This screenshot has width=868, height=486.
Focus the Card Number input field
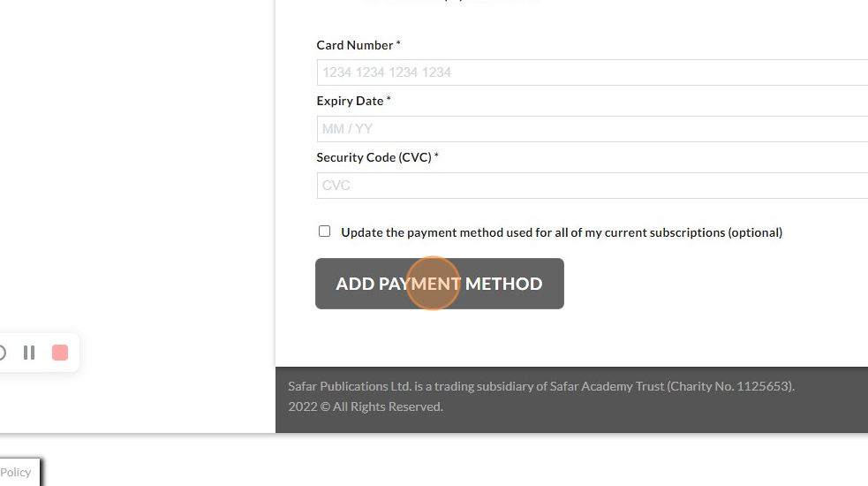(592, 72)
